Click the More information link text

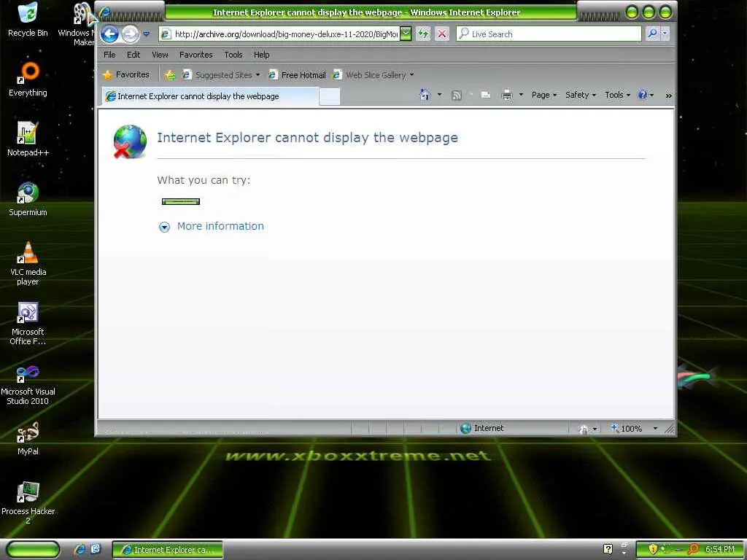(220, 226)
